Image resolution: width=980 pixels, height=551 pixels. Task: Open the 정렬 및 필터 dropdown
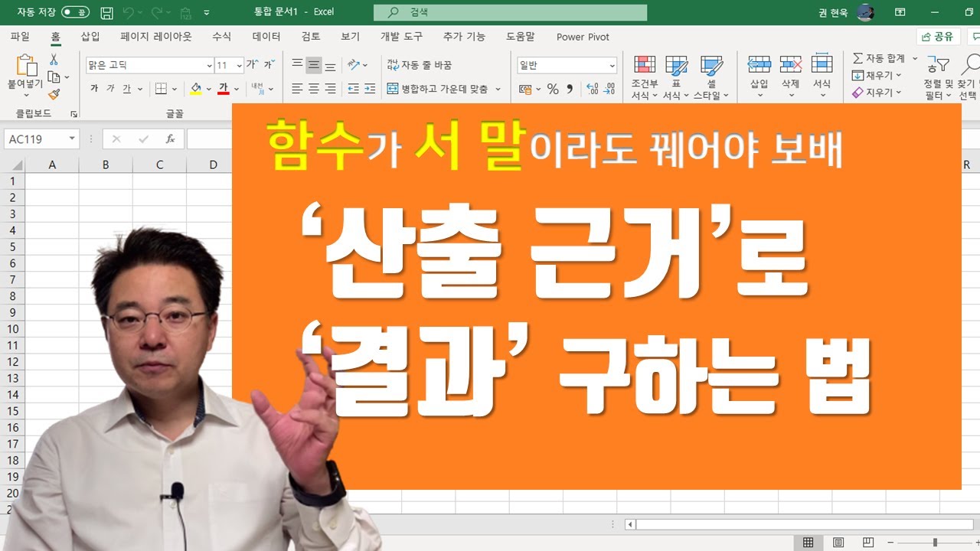pyautogui.click(x=937, y=77)
